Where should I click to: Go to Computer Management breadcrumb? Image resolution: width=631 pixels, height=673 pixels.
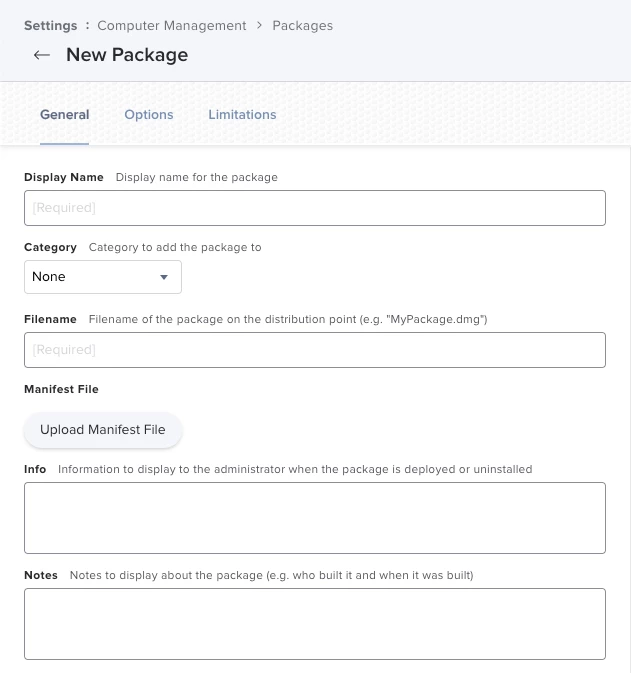(x=172, y=25)
